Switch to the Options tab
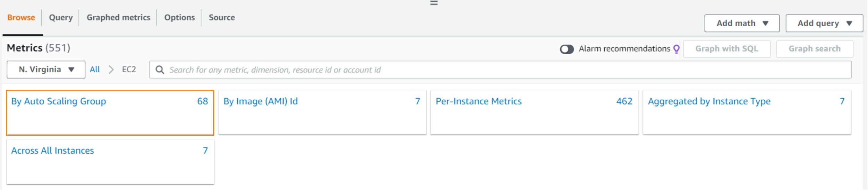 click(x=179, y=18)
